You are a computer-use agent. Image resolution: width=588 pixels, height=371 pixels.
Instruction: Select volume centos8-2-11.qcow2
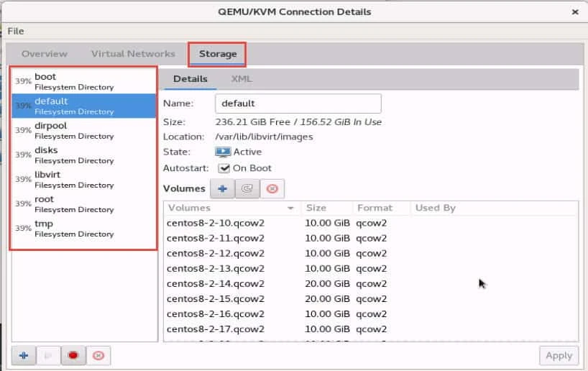(370, 238)
